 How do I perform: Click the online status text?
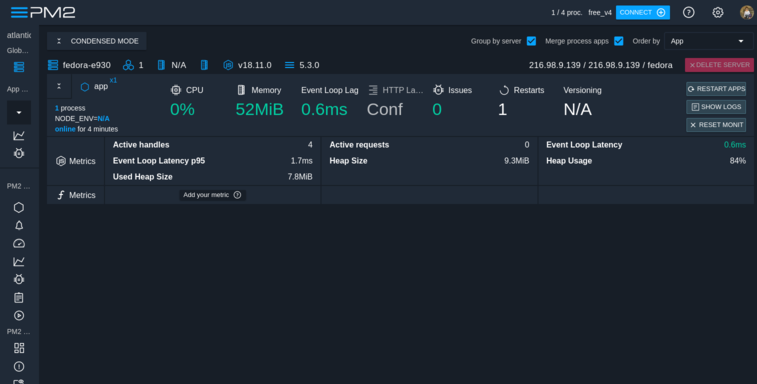point(65,129)
